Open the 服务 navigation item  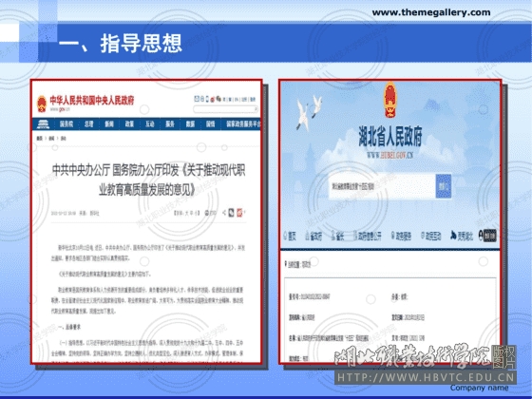click(170, 124)
